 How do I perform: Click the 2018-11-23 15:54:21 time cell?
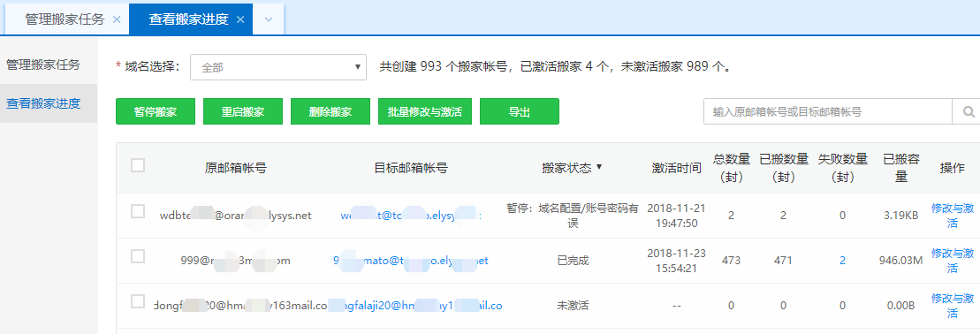pos(676,260)
